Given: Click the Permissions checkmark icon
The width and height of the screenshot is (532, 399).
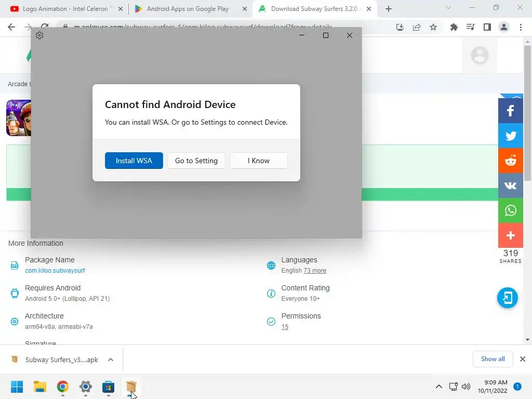Looking at the screenshot, I should coord(271,321).
